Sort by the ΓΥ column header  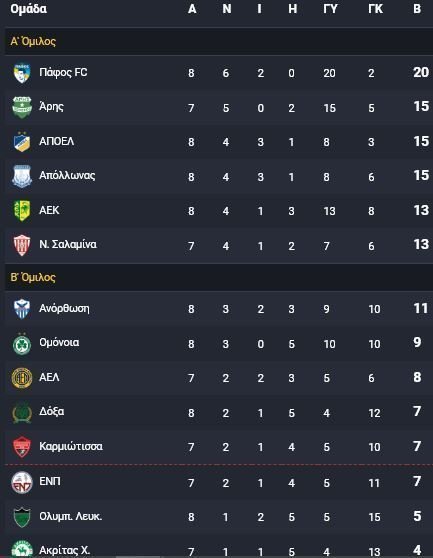coord(330,9)
